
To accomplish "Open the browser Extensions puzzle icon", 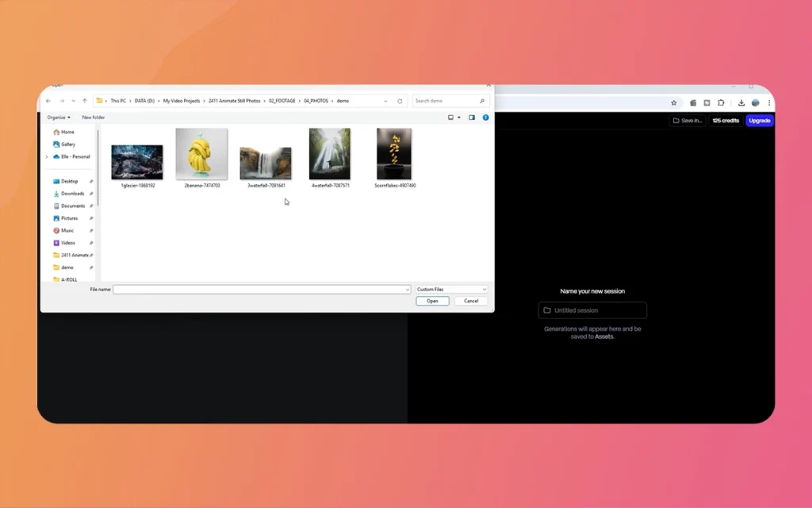I will click(722, 102).
